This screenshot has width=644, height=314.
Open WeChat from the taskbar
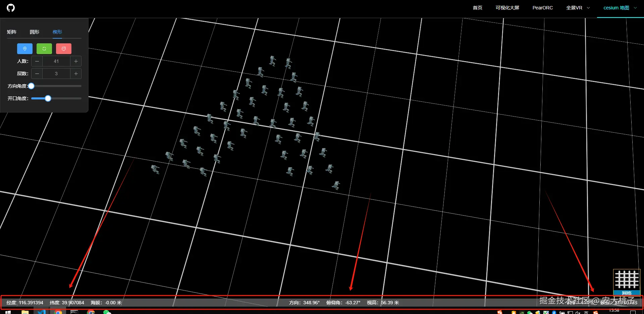click(x=107, y=312)
